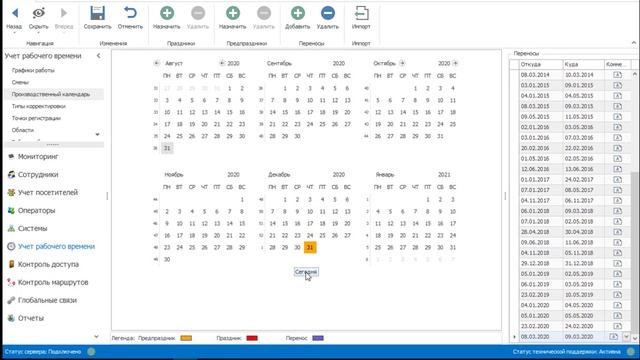
Task: Click the technical support status indicator
Action: coord(631,352)
